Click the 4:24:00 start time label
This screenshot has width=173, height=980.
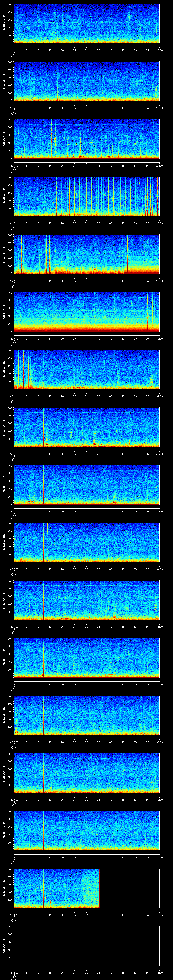pyautogui.click(x=14, y=50)
